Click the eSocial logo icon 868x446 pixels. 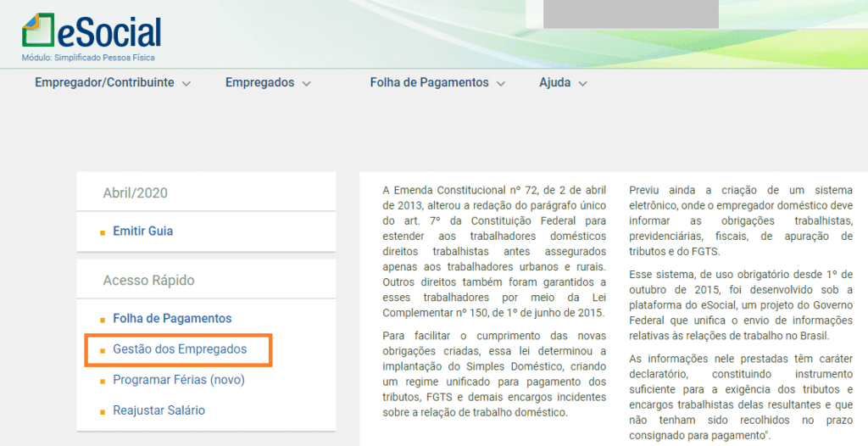point(37,30)
